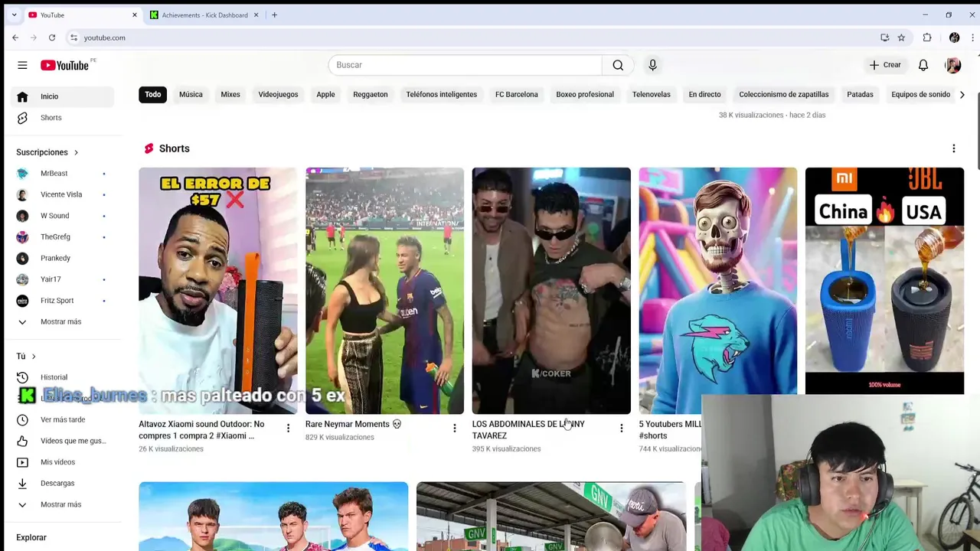The height and width of the screenshot is (551, 980).
Task: Open a new browser tab
Action: tap(274, 15)
